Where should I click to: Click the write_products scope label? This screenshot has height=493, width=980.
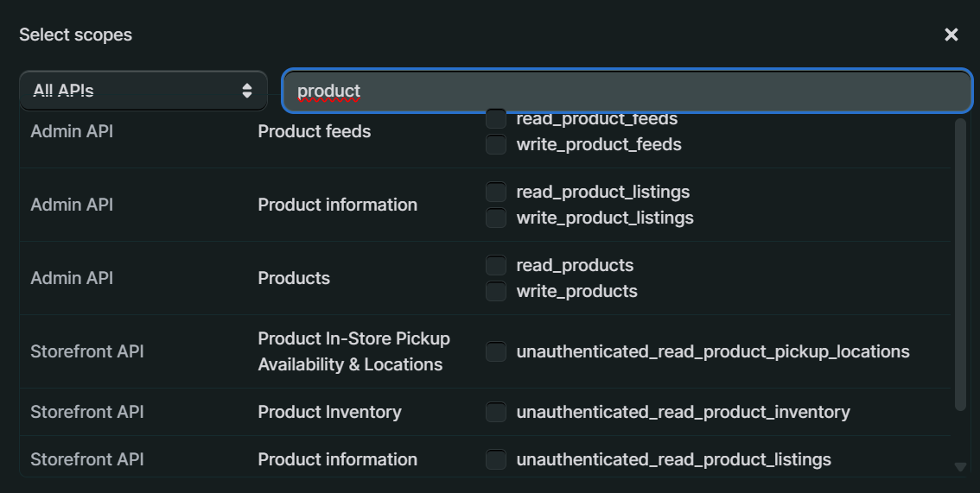(x=576, y=292)
